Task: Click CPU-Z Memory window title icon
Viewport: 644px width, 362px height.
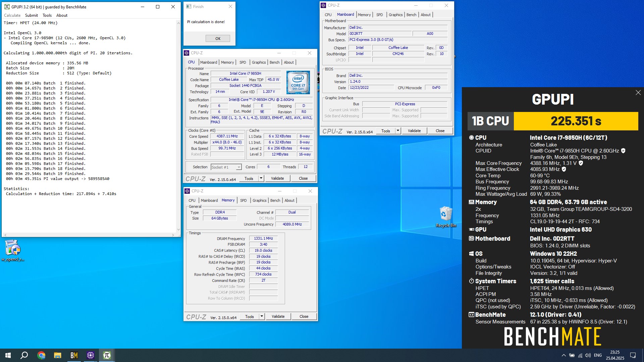Action: pos(187,191)
